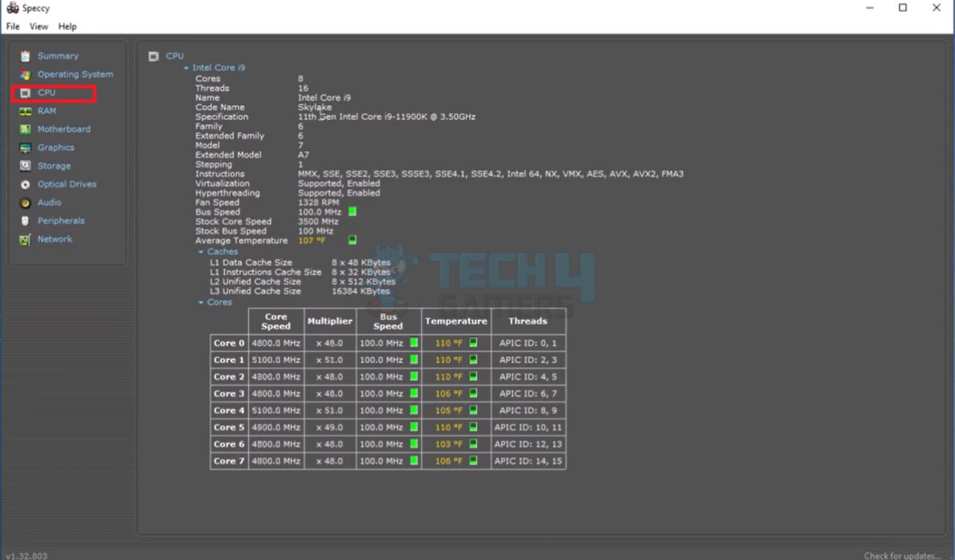The width and height of the screenshot is (955, 560).
Task: Collapse the Cores section arrow
Action: pos(201,302)
